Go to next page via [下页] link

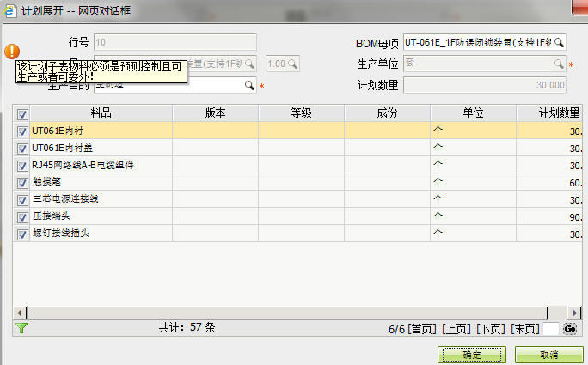491,329
